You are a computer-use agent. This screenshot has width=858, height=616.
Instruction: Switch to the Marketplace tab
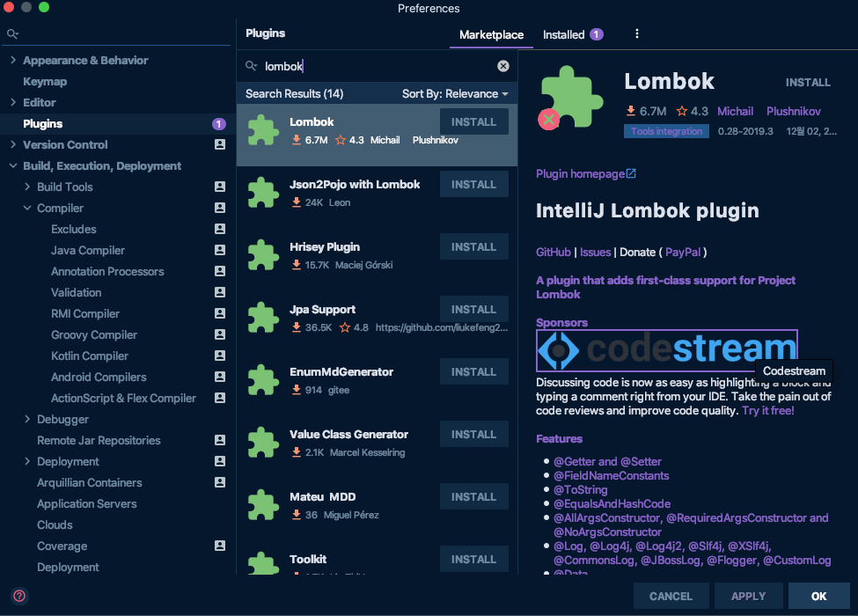(491, 35)
